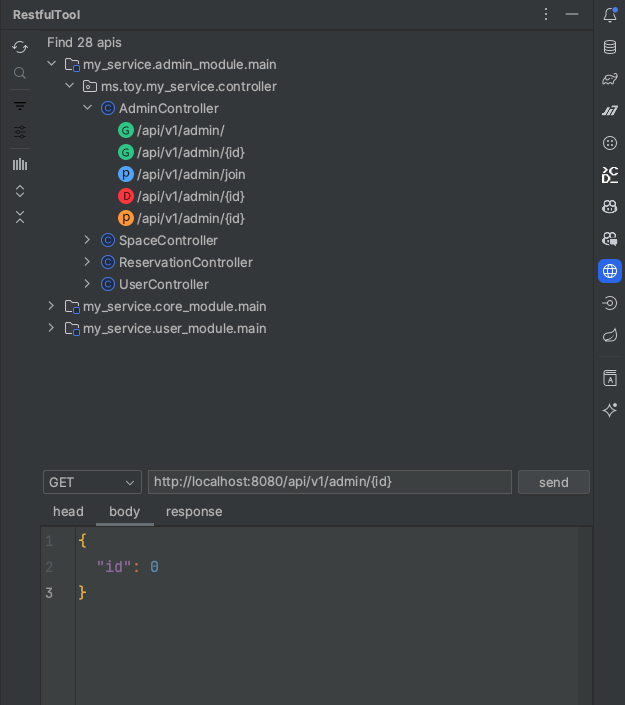Click the "id" key in body editor
This screenshot has height=705, width=625.
pyautogui.click(x=114, y=567)
